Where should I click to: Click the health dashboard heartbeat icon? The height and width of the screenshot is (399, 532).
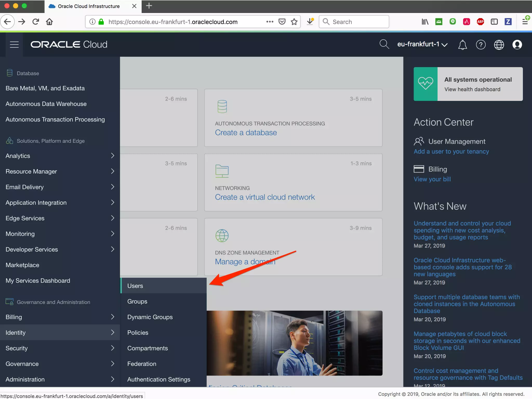[x=425, y=84]
